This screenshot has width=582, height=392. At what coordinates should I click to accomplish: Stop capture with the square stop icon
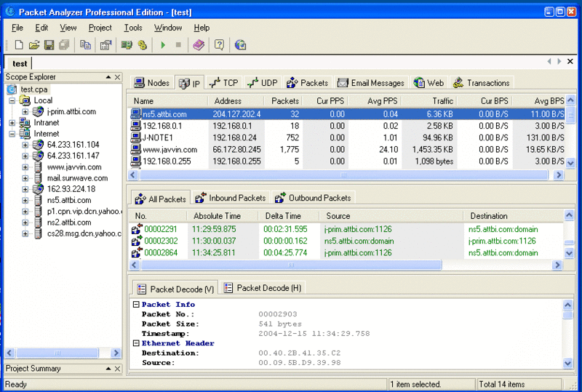pos(178,45)
